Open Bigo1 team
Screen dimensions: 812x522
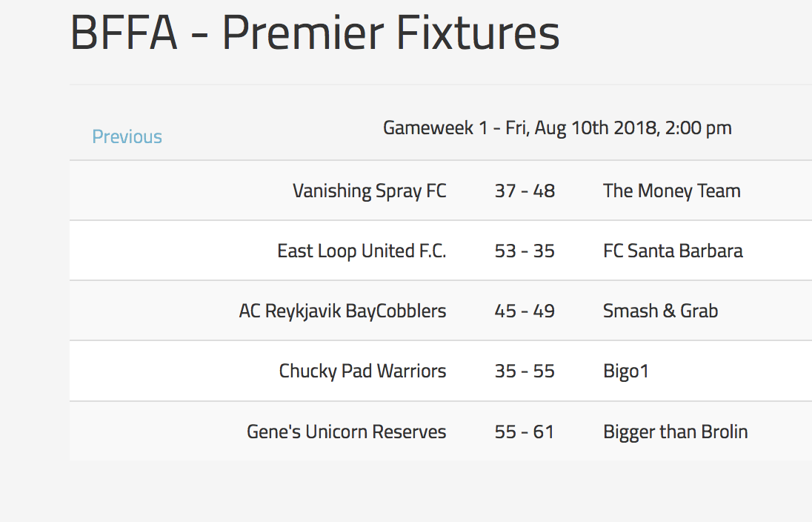[x=625, y=371]
